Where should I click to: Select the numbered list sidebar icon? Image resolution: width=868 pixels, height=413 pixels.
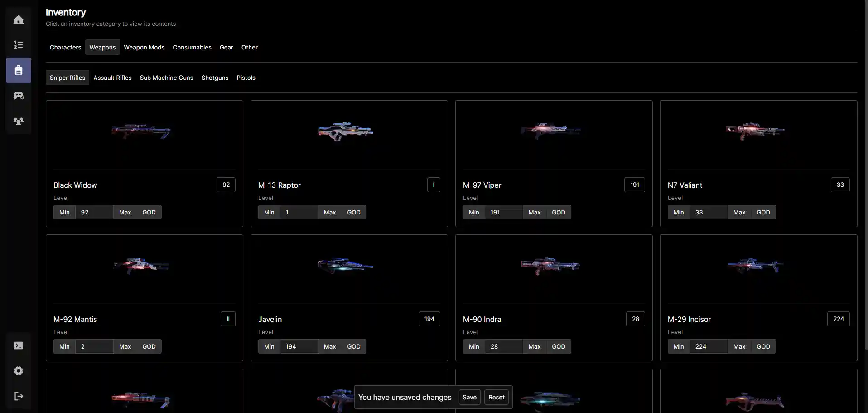(x=18, y=45)
